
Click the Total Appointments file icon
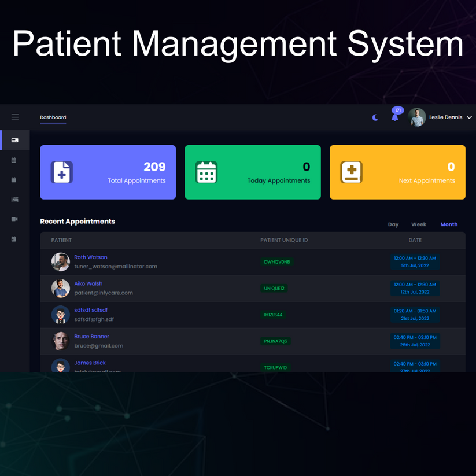pyautogui.click(x=62, y=172)
